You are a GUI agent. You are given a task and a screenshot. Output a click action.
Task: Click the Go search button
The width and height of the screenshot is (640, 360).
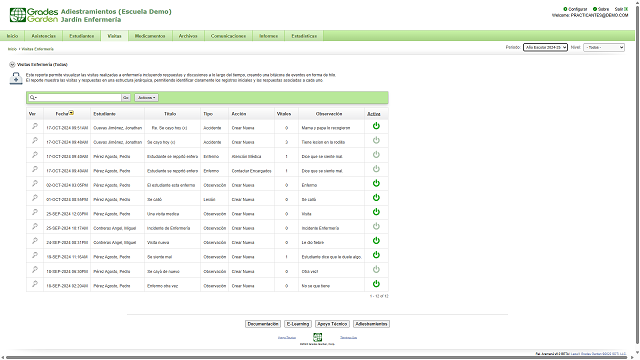click(x=126, y=98)
